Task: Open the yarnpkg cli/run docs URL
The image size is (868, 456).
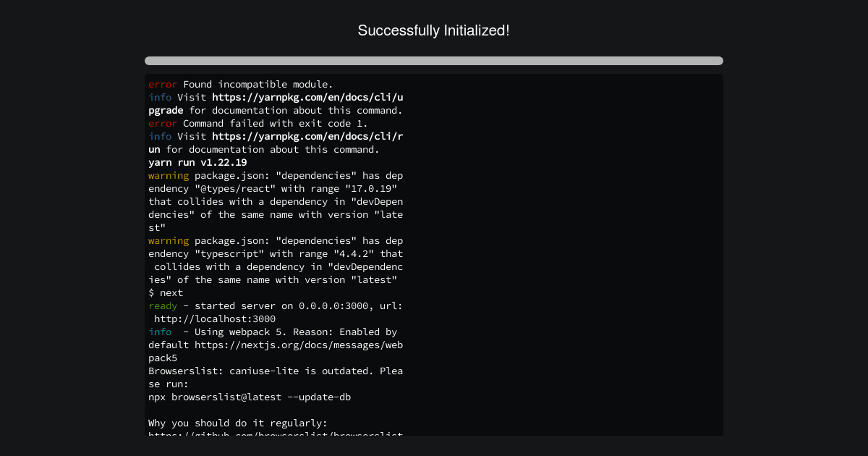Action: (276, 143)
